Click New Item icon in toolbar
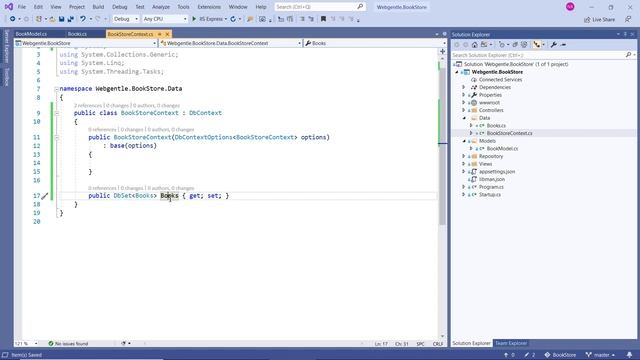The height and width of the screenshot is (360, 640). pos(39,19)
